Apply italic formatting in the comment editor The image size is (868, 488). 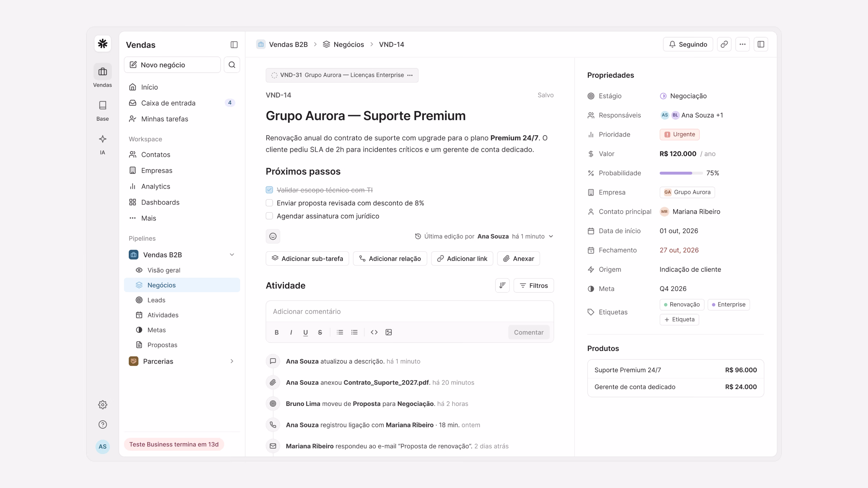click(291, 332)
